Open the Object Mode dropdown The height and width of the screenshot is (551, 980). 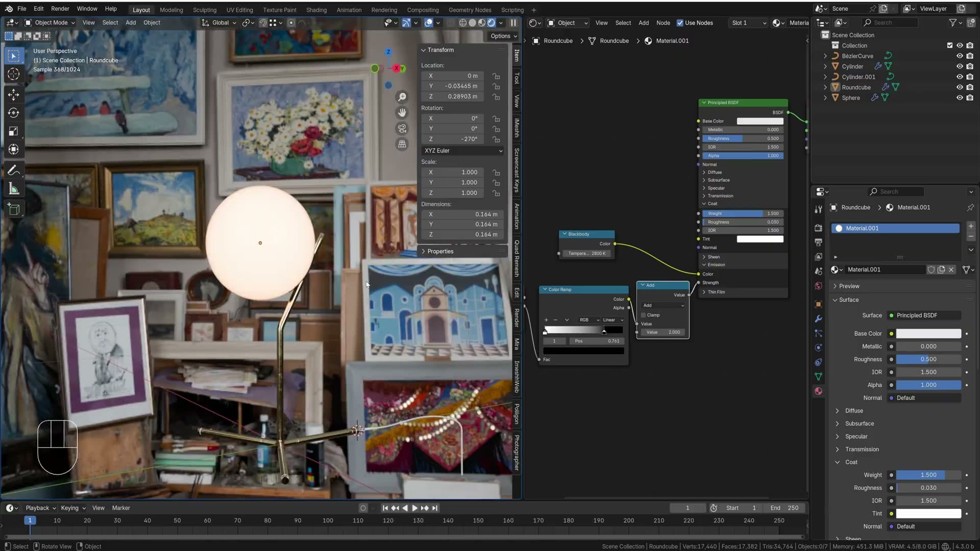click(50, 22)
